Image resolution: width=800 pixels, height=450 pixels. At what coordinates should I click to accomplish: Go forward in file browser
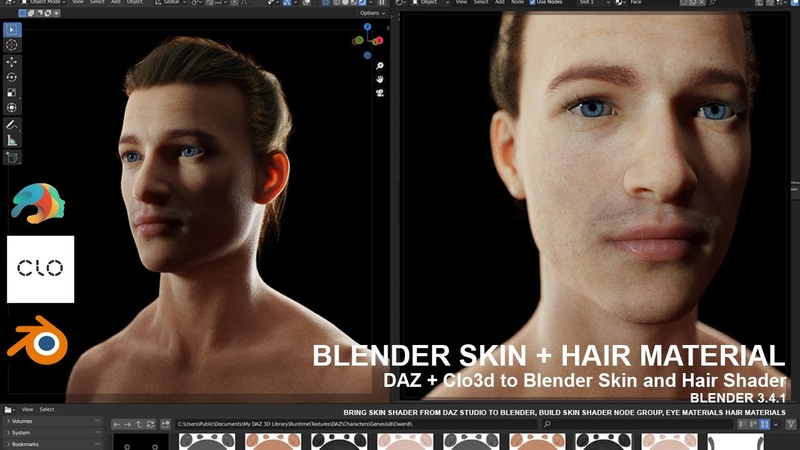coord(128,424)
